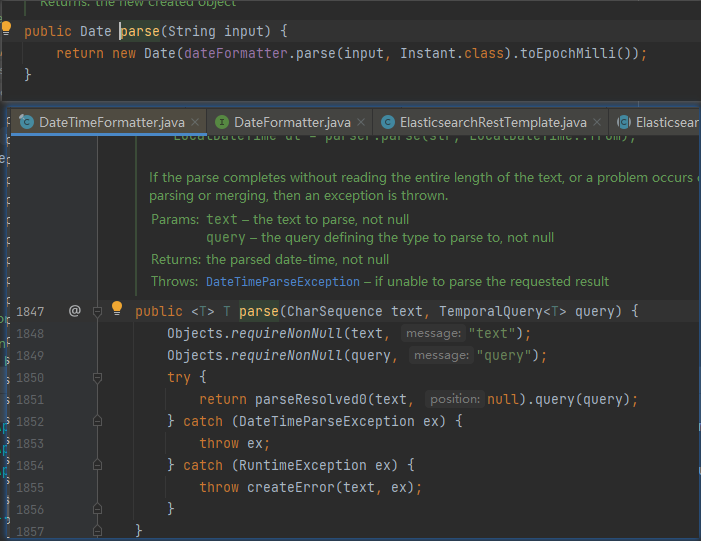Viewport: 701px width, 541px height.
Task: Click the interface icon on DateFormatter.java tab
Action: pos(222,122)
